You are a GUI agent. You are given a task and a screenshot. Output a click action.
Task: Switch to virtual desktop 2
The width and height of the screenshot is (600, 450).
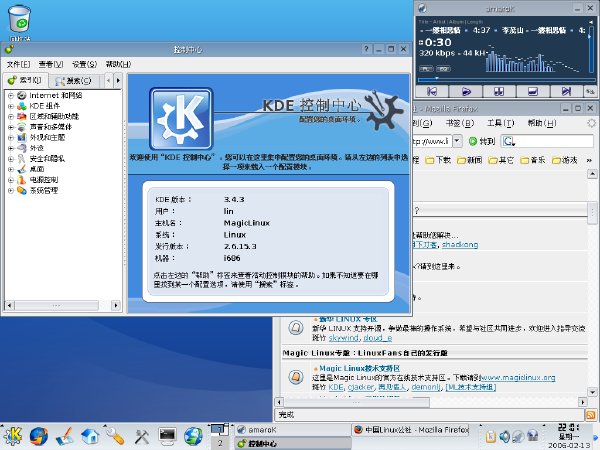[220, 443]
